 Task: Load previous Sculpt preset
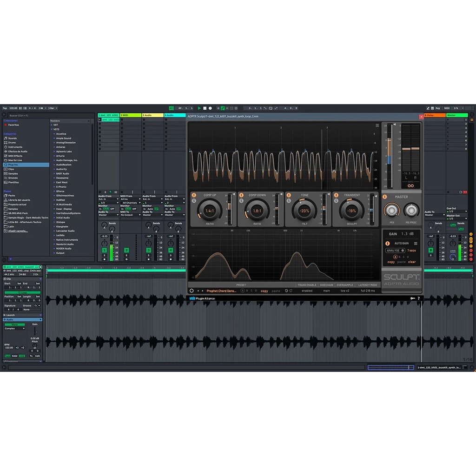pyautogui.click(x=198, y=291)
